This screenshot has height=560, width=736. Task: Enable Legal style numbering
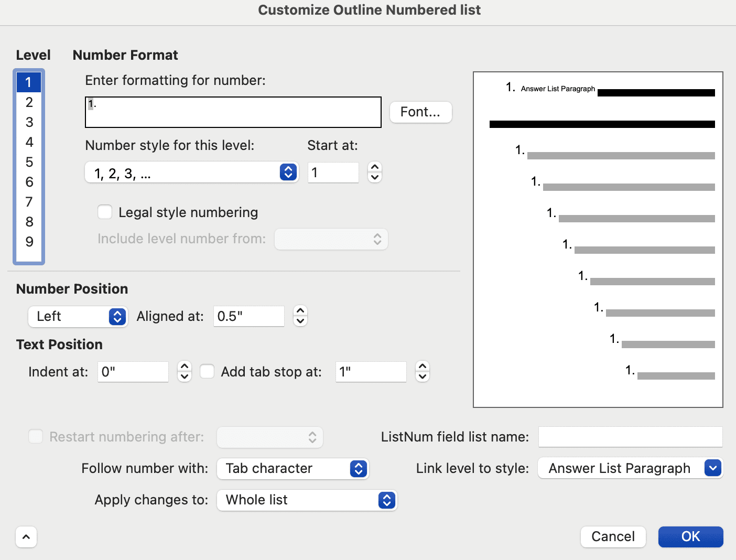click(x=105, y=212)
